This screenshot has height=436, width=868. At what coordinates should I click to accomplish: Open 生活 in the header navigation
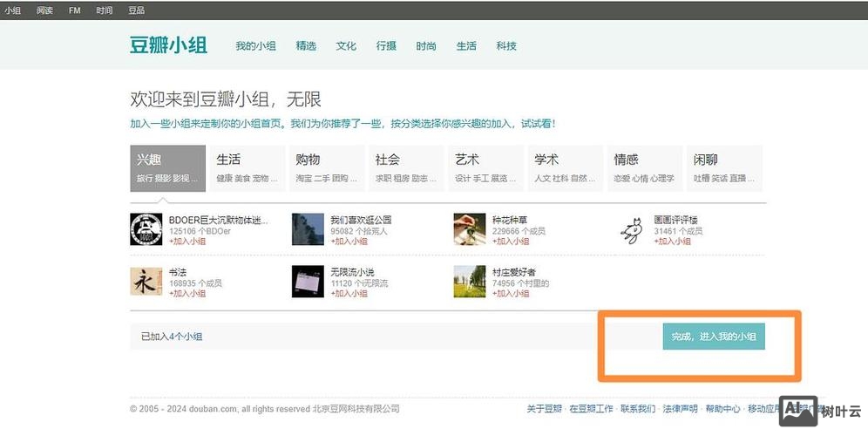466,46
